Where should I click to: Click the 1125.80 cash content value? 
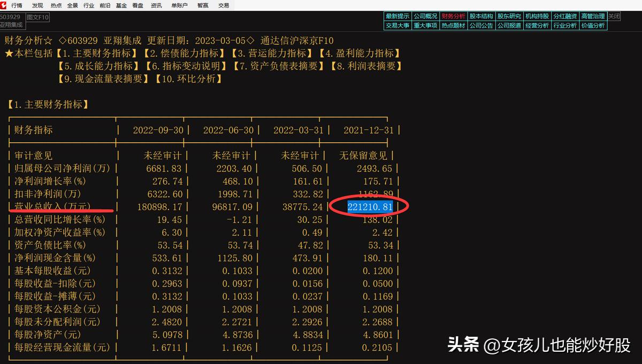(x=235, y=258)
